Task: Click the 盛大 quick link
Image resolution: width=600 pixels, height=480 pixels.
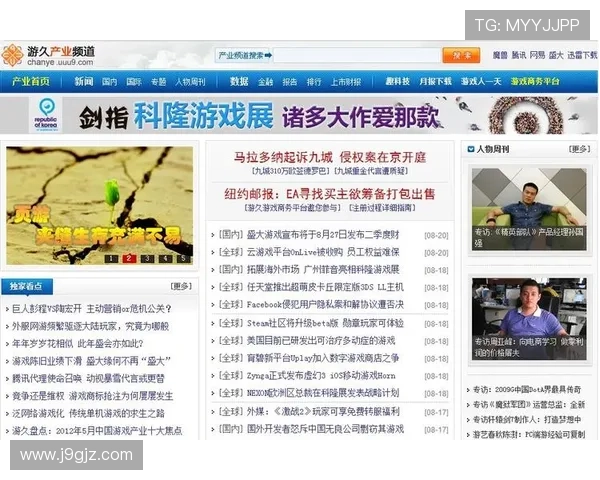Action: [556, 56]
